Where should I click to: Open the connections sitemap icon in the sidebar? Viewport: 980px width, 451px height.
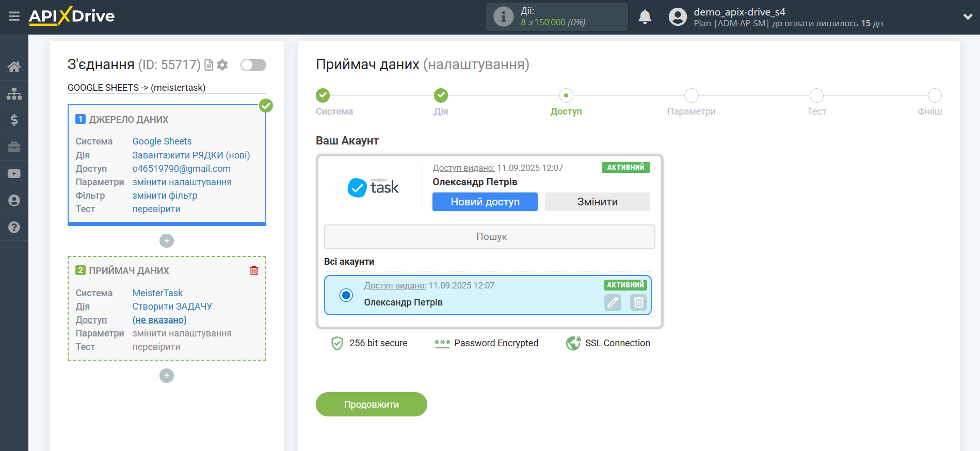click(14, 93)
